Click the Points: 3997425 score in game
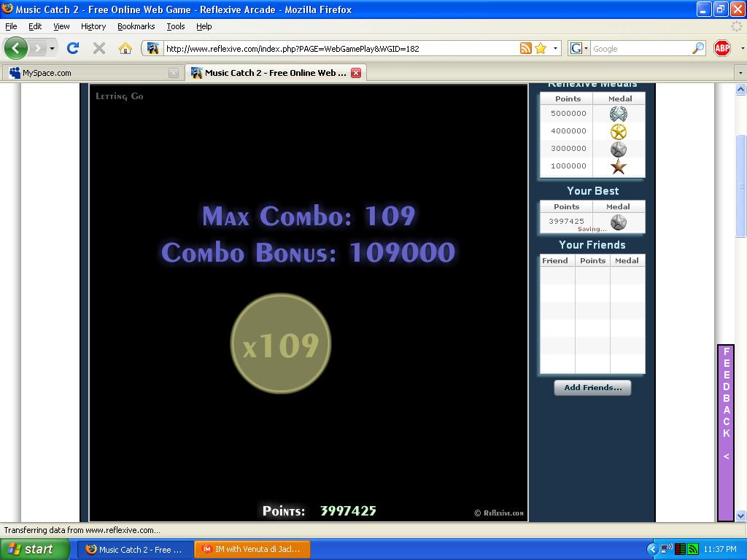 (320, 511)
